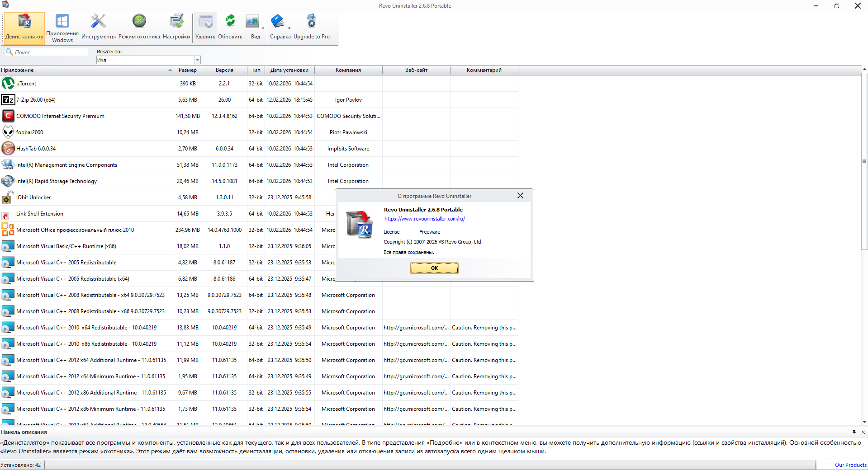Click the vertical scrollbar down arrow

point(864,422)
